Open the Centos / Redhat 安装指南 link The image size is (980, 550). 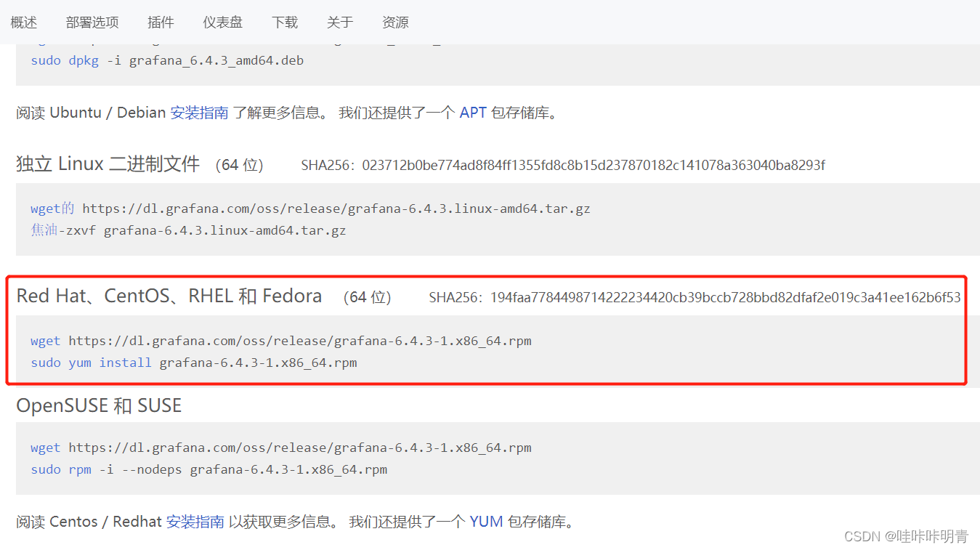pyautogui.click(x=195, y=522)
